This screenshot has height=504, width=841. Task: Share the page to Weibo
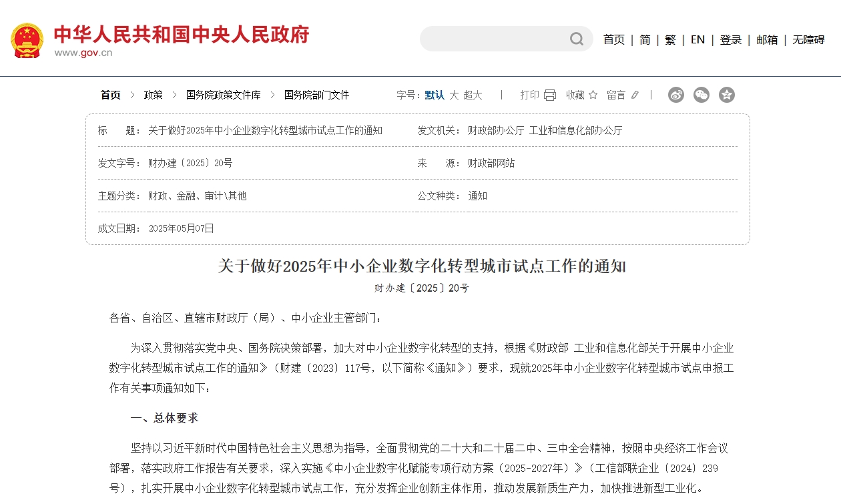676,95
